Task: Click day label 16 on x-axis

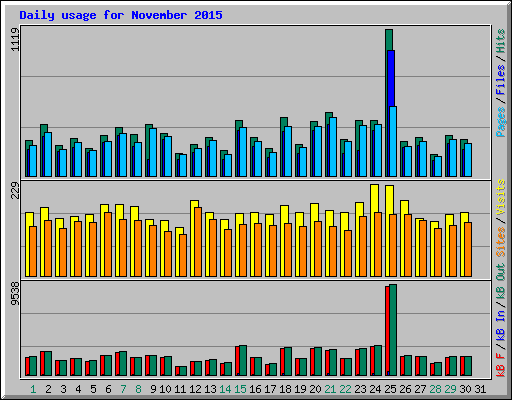Action: click(255, 389)
